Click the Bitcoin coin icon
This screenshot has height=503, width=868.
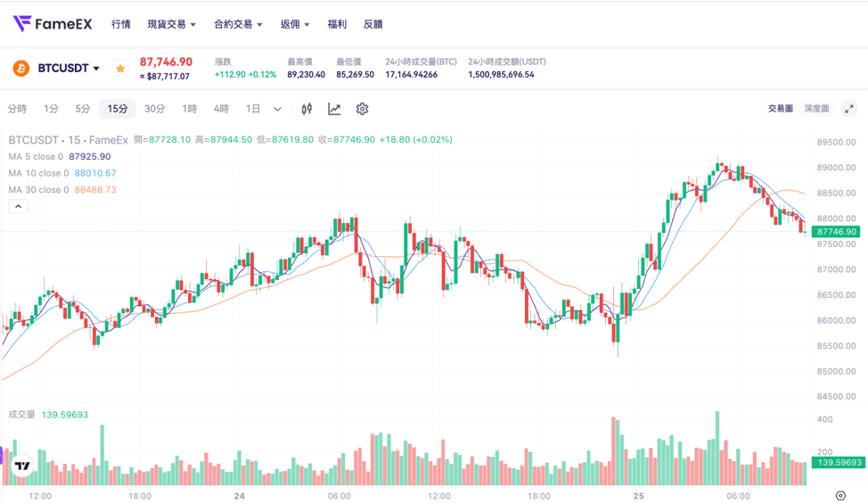coord(21,69)
